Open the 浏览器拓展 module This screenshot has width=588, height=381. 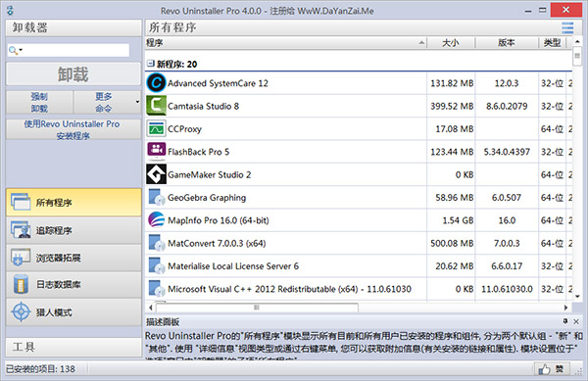(x=73, y=258)
